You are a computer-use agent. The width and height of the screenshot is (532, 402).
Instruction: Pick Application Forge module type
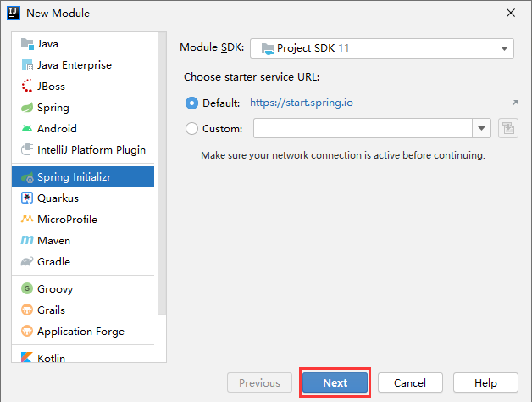pos(80,331)
